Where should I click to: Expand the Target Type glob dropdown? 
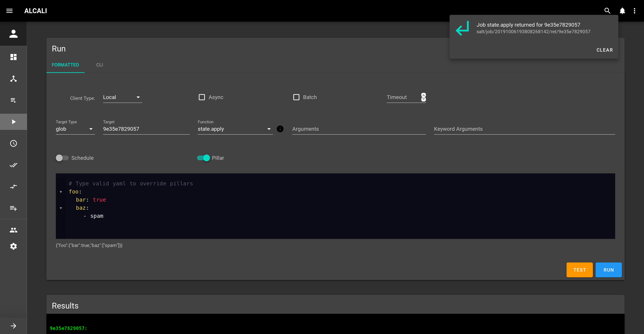coord(91,129)
